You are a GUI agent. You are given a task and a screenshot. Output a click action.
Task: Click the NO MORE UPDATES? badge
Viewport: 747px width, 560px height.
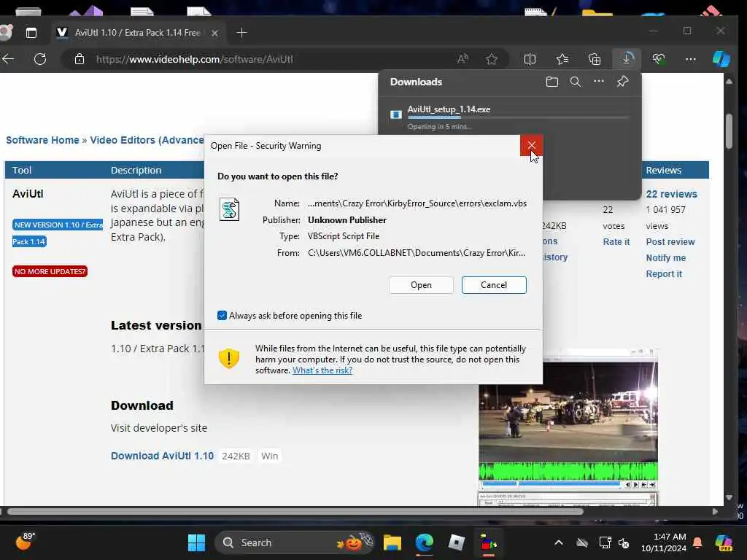pyautogui.click(x=50, y=271)
